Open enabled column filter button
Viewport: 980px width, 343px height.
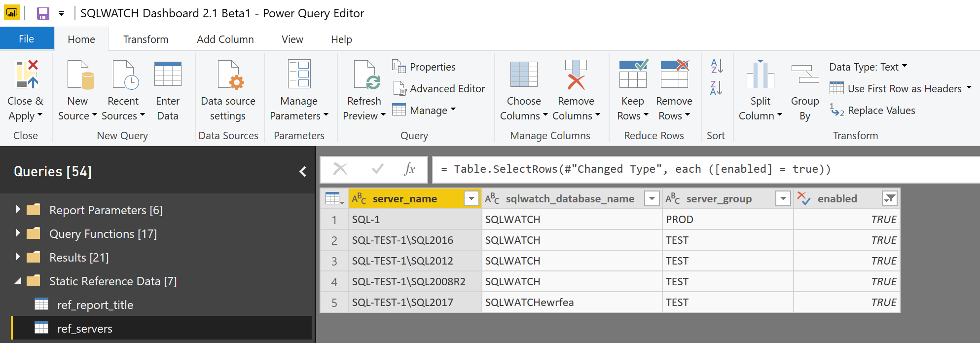tap(890, 198)
